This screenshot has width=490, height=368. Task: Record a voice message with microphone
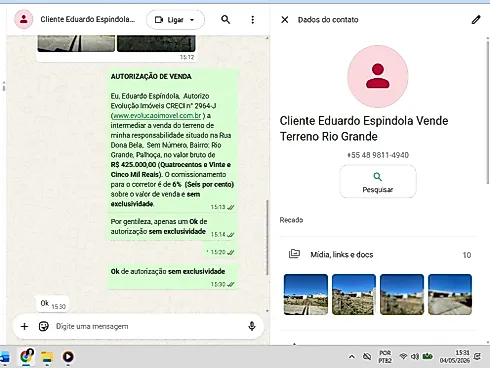click(x=252, y=326)
